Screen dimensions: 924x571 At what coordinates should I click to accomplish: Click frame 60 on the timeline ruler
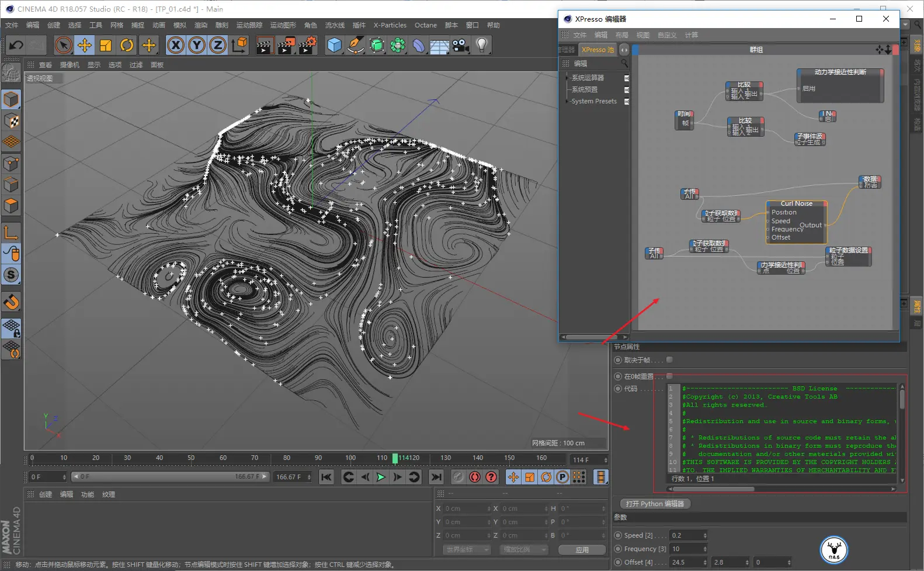(x=223, y=458)
